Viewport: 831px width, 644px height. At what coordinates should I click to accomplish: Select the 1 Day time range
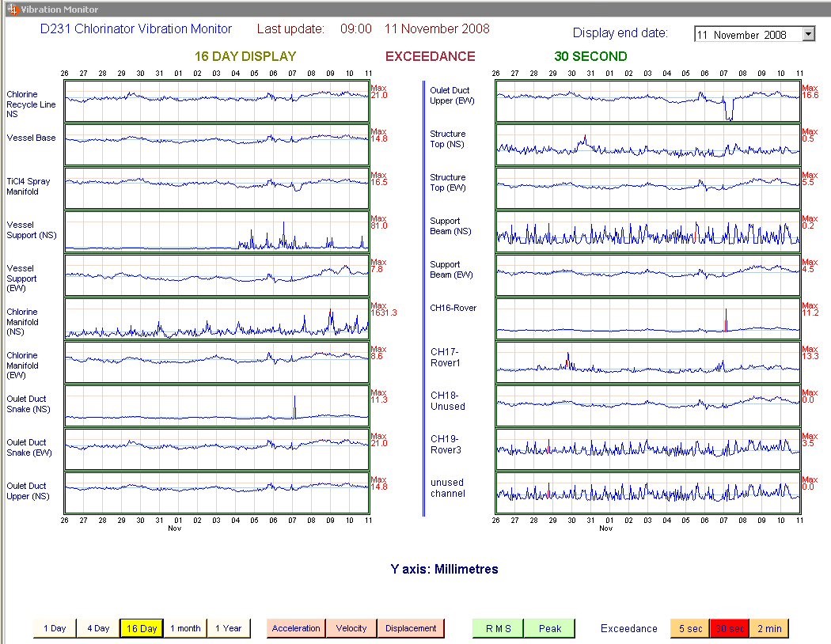(x=55, y=628)
